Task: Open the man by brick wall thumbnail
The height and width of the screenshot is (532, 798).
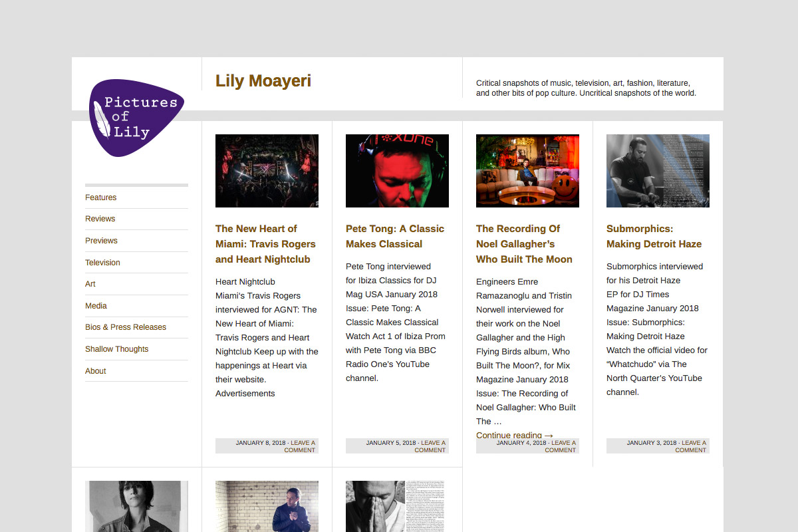Action: point(267,506)
